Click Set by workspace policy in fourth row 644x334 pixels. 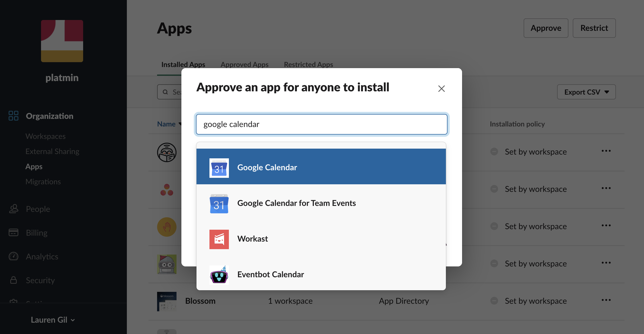coord(536,264)
